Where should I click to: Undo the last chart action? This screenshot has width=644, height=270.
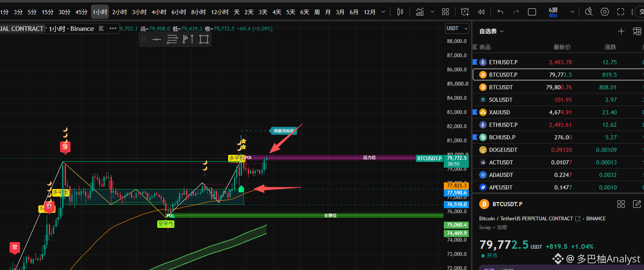(501, 12)
